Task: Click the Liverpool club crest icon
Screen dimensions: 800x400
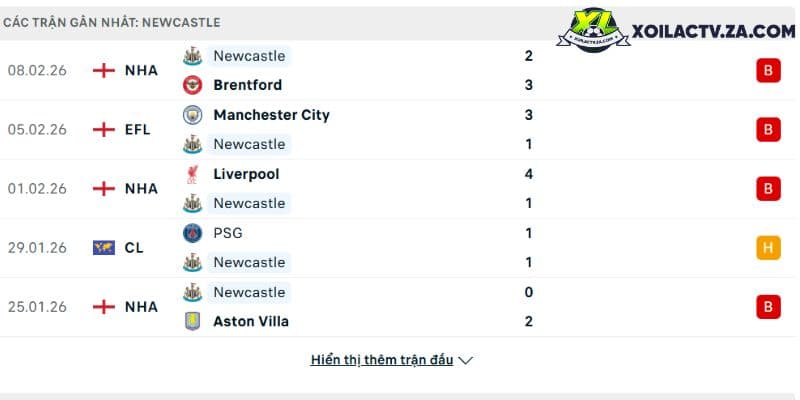Action: 192,174
